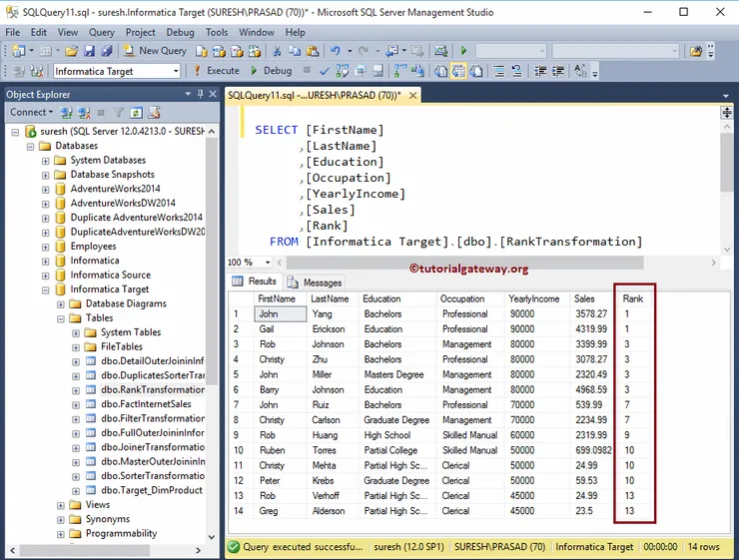The height and width of the screenshot is (560, 739).
Task: Click the Decrease Indent icon
Action: pyautogui.click(x=540, y=71)
